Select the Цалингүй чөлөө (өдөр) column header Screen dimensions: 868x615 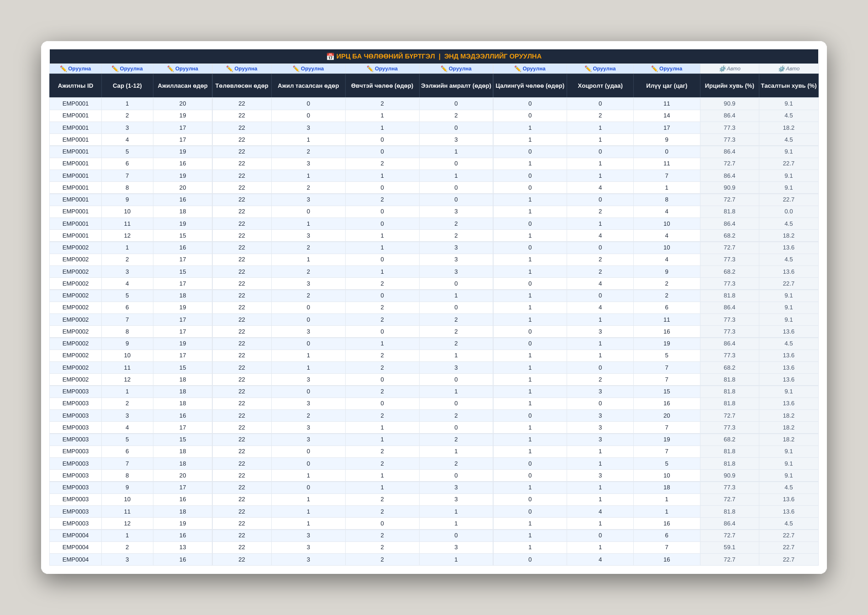click(530, 85)
